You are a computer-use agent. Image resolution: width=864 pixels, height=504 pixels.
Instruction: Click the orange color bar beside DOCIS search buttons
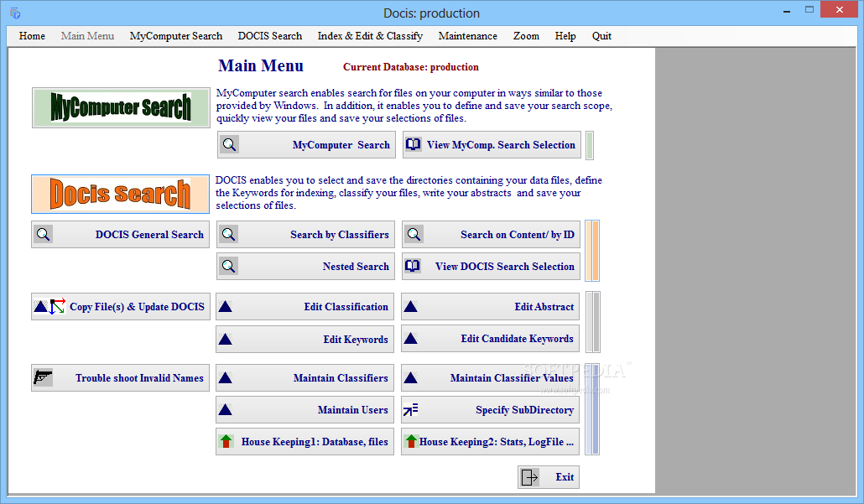(592, 251)
